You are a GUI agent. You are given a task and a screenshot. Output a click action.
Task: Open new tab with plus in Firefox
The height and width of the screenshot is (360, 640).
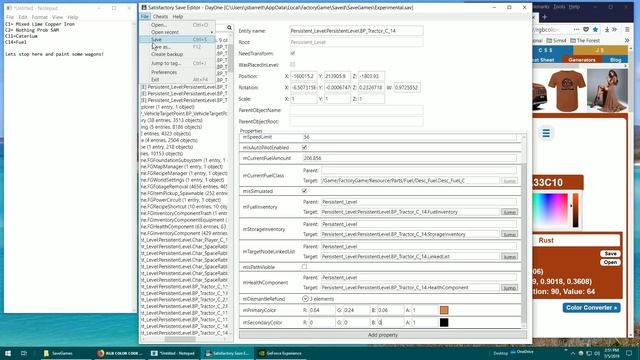pos(544,17)
